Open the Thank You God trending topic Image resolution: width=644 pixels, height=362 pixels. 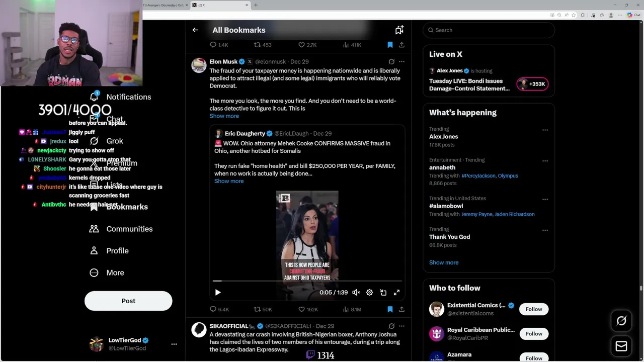click(x=449, y=237)
